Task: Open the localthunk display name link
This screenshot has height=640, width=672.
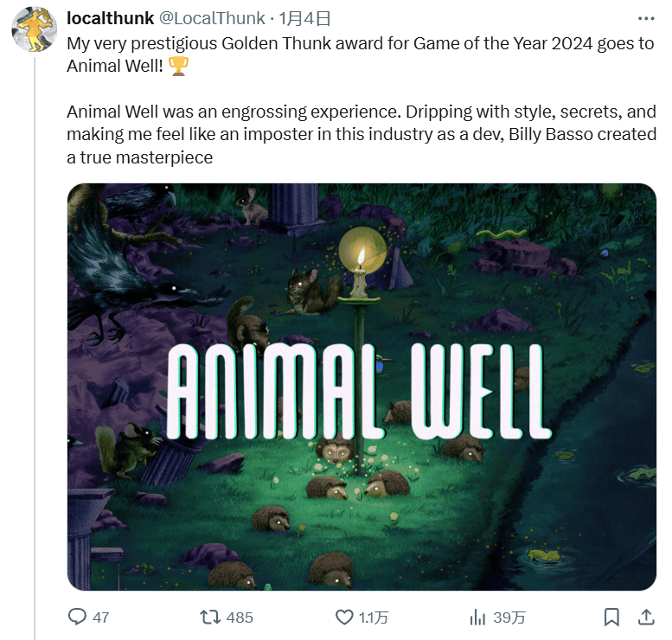Action: click(x=110, y=18)
